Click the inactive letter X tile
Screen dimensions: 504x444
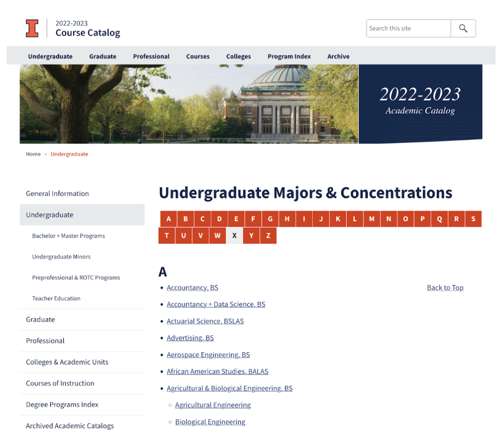[x=234, y=236]
